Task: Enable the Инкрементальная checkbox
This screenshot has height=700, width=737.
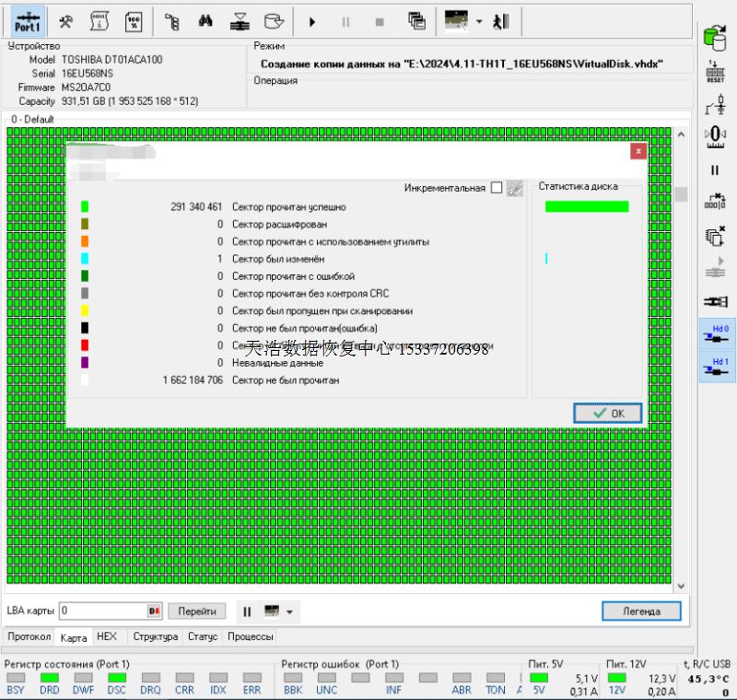Action: [497, 188]
